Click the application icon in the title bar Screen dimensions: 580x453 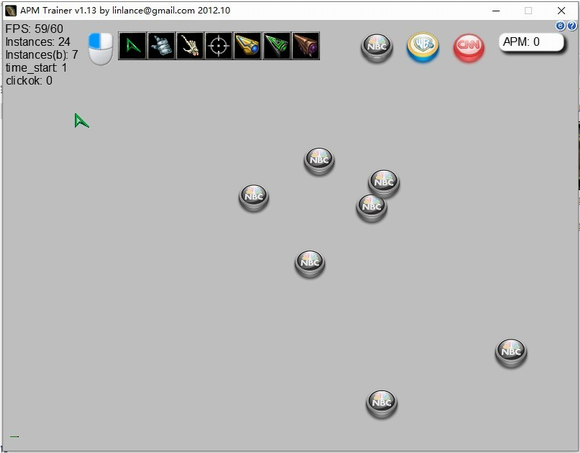(x=11, y=10)
